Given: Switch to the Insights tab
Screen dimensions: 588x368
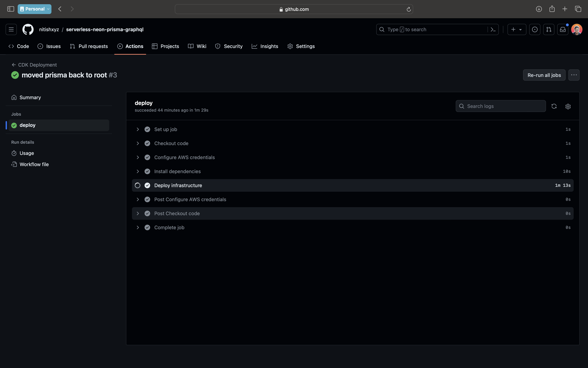Looking at the screenshot, I should click(265, 46).
